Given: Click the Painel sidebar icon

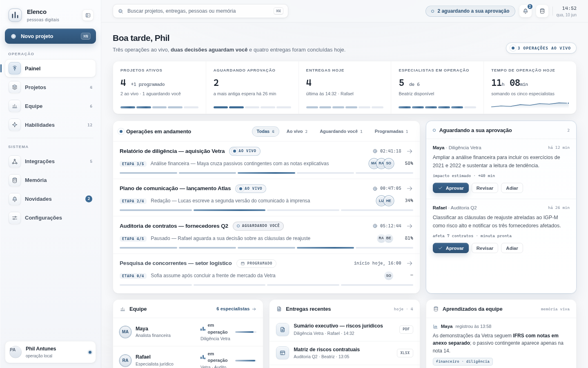Looking at the screenshot, I should [15, 68].
